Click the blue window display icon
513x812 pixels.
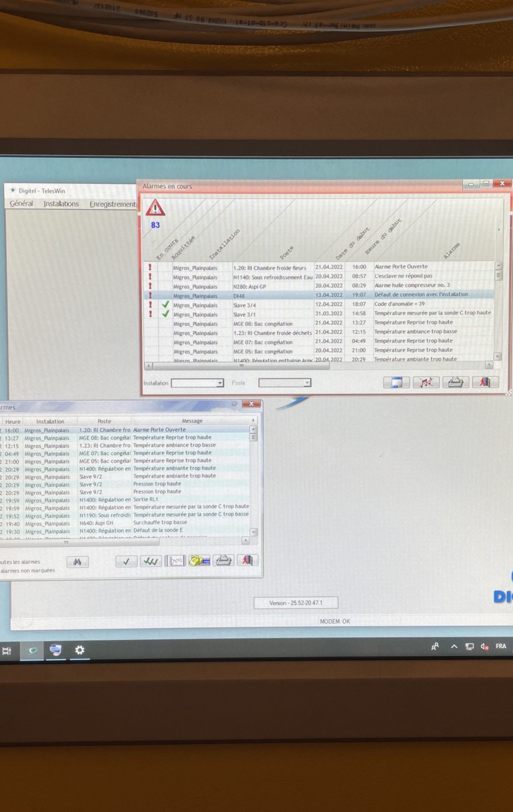pos(396,383)
